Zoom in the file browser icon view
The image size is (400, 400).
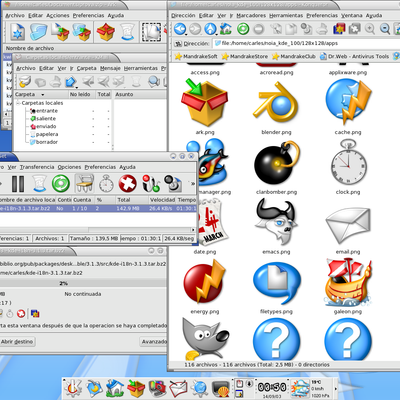[x=370, y=29]
